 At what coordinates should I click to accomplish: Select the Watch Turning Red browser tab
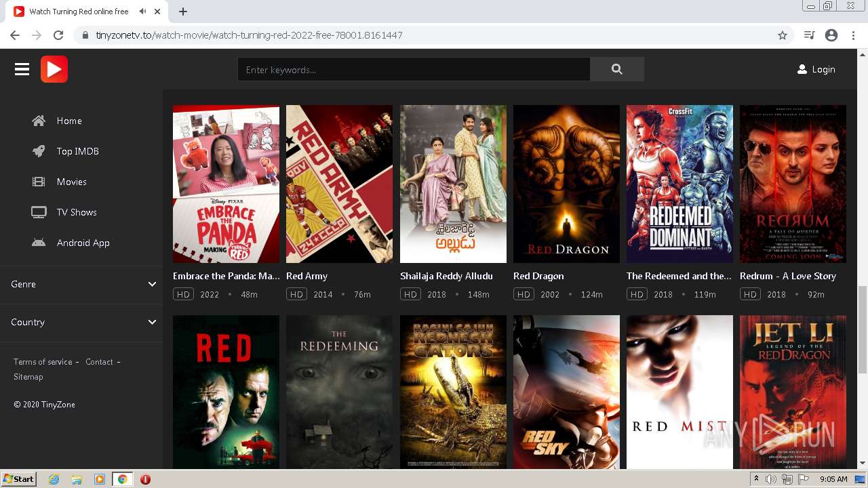point(88,12)
